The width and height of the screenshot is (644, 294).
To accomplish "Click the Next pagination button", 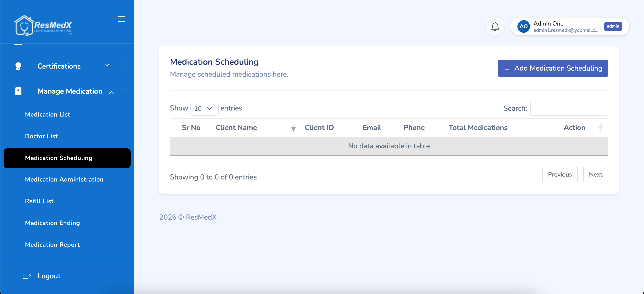I will click(595, 175).
